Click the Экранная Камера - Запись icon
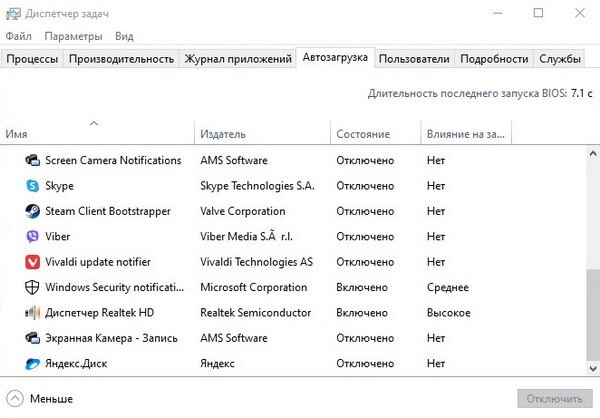This screenshot has width=600, height=418. 33,338
